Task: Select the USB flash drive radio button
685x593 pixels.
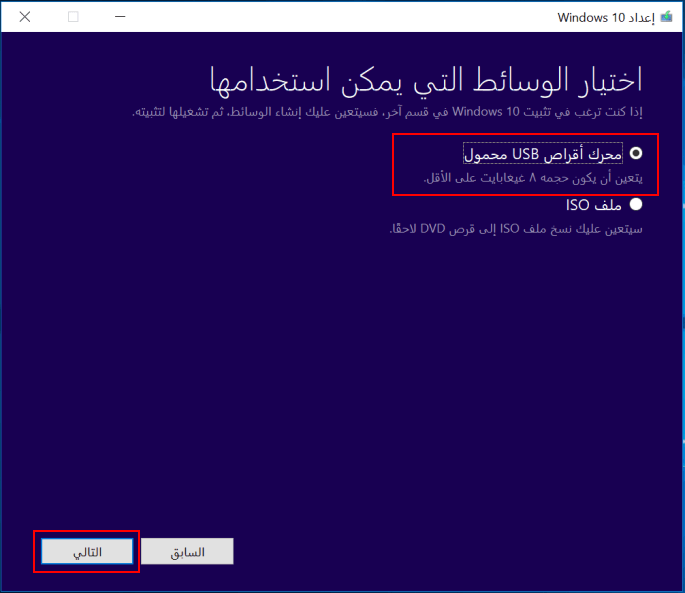Action: pos(636,153)
